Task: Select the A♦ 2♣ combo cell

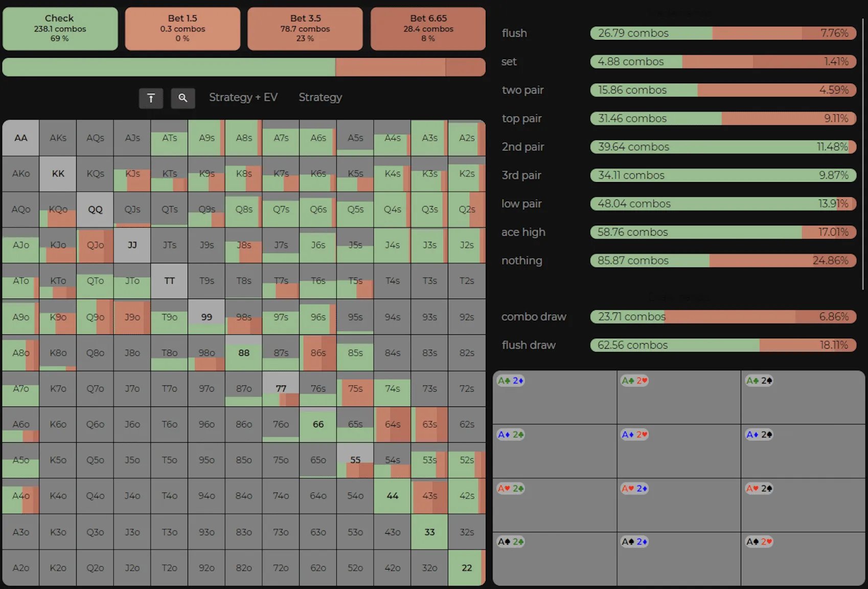Action: tap(555, 451)
